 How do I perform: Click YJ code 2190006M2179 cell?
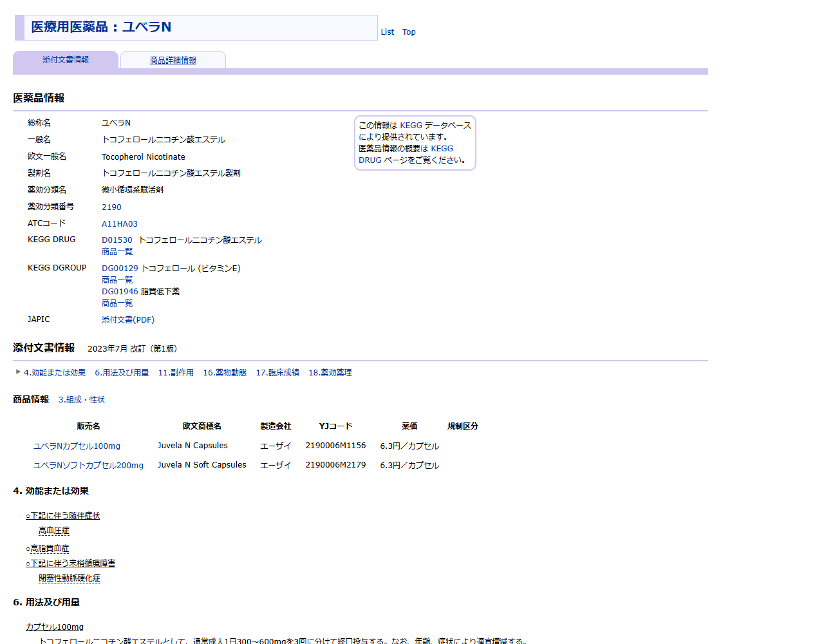(335, 465)
